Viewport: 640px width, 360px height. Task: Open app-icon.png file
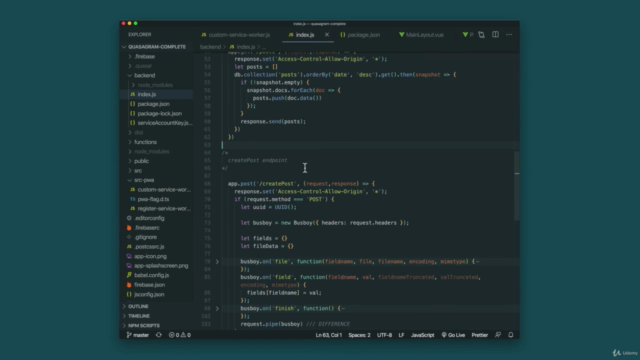[150, 256]
